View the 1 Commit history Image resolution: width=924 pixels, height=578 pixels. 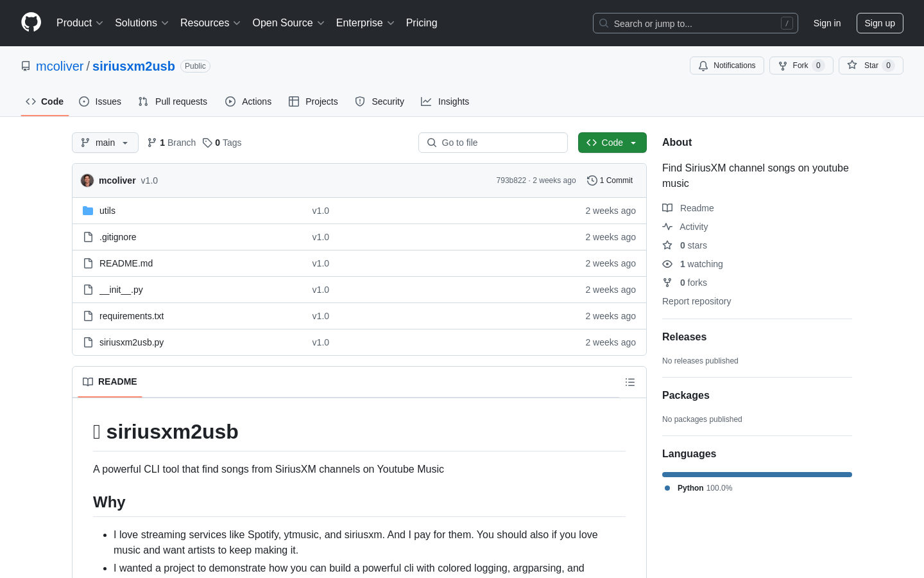pos(610,180)
